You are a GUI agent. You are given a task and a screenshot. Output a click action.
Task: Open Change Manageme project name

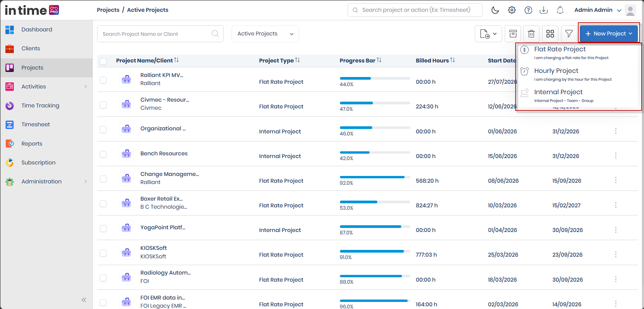(x=170, y=174)
